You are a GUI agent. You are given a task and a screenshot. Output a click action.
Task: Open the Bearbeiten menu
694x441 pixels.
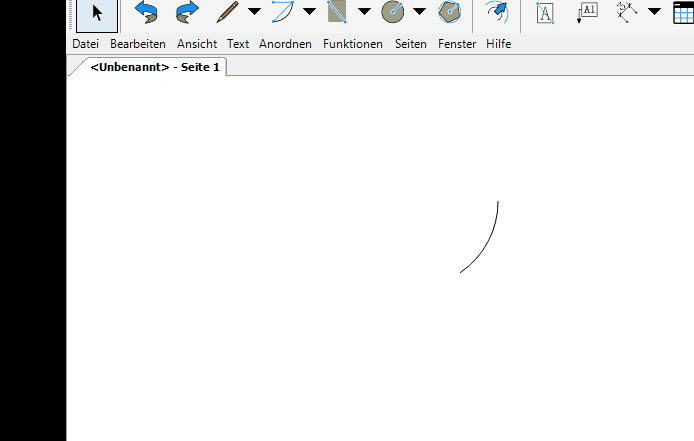coord(138,44)
